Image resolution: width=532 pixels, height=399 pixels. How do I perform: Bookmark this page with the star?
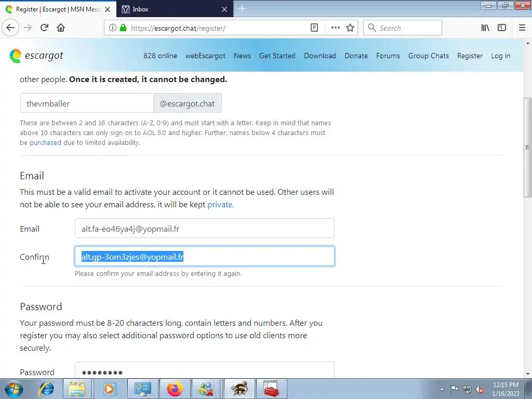[350, 28]
